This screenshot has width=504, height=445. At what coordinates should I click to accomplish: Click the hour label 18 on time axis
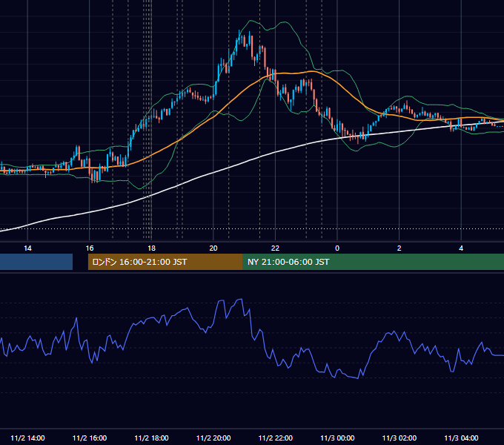tap(151, 248)
